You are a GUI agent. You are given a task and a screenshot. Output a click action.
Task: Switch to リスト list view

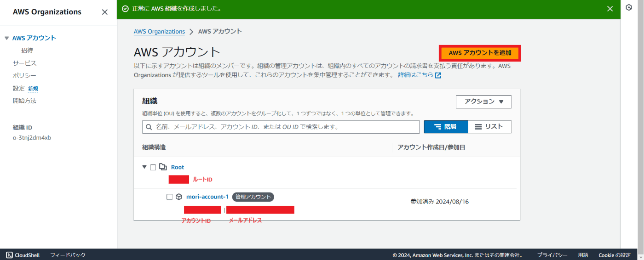pos(490,127)
